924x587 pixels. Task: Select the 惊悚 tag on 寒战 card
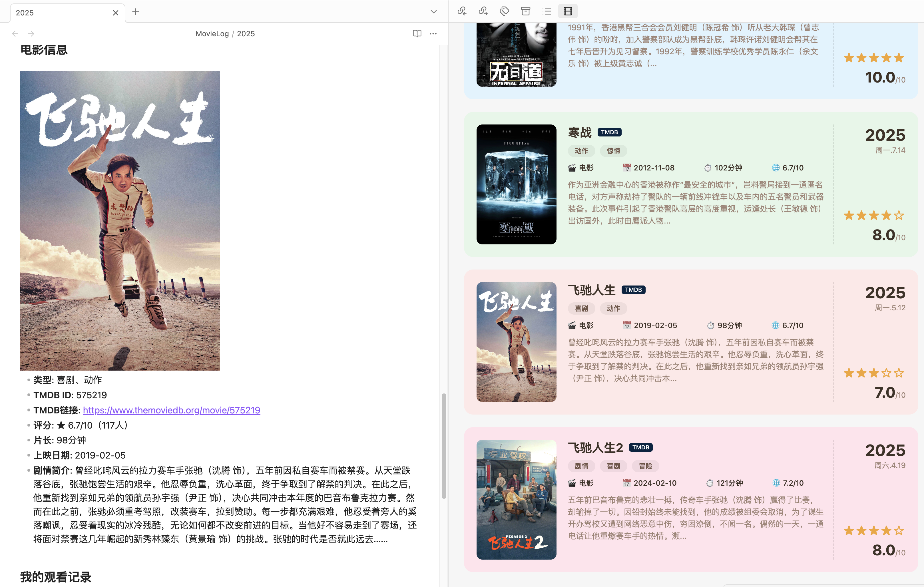click(x=613, y=151)
